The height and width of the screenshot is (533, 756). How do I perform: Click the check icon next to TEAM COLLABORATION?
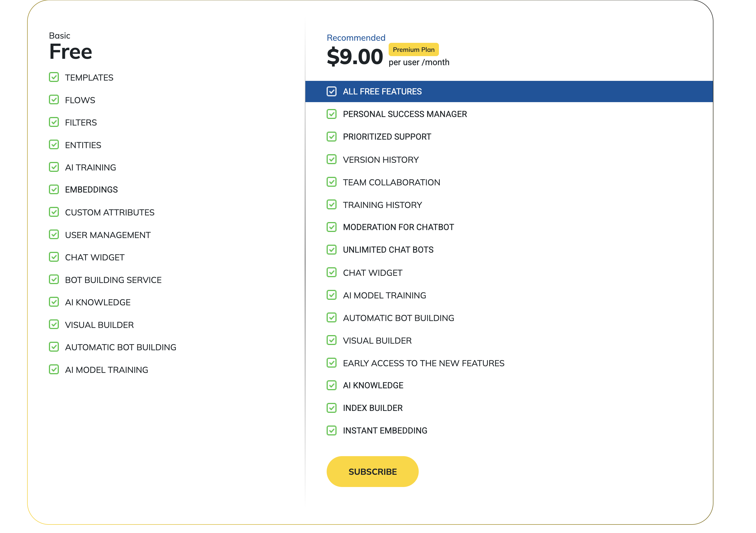[331, 182]
